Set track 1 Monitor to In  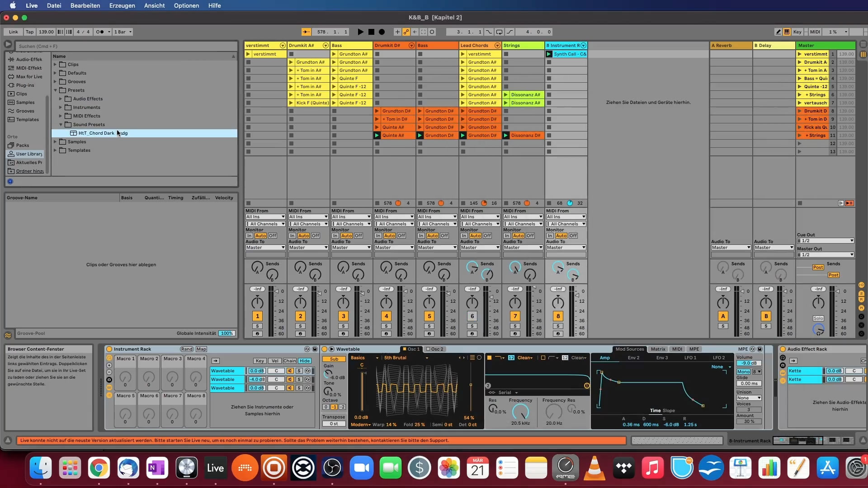[x=249, y=235]
